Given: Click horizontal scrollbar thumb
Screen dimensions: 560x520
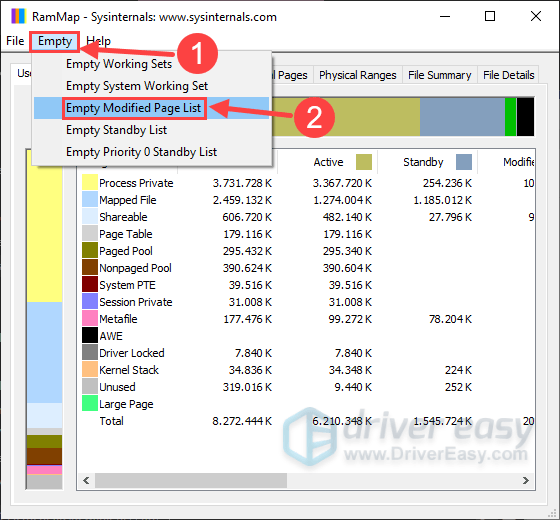Looking at the screenshot, I should pos(190,481).
